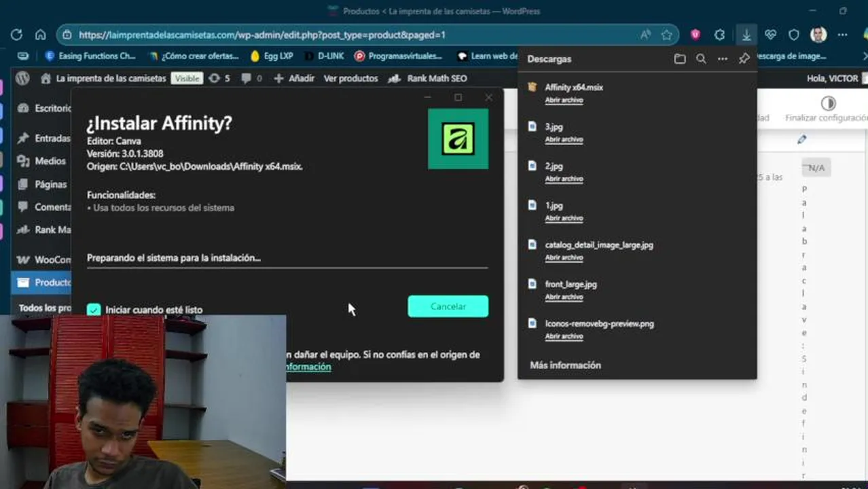Viewport: 868px width, 489px height.
Task: Pin the Descargas panel
Action: point(744,59)
